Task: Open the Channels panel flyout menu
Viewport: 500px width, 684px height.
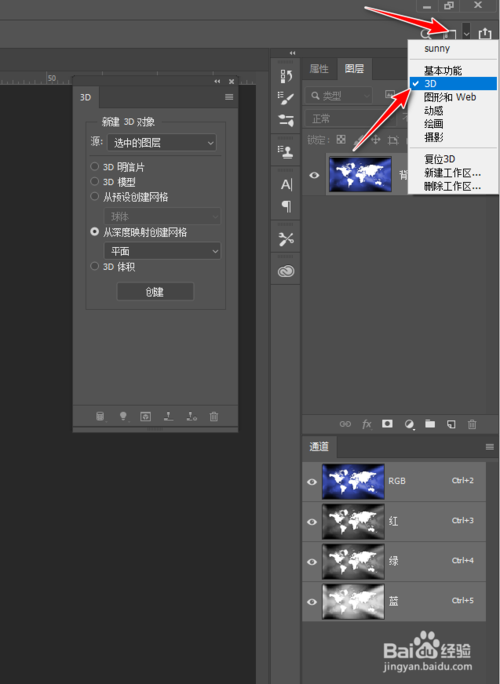Action: pos(490,447)
